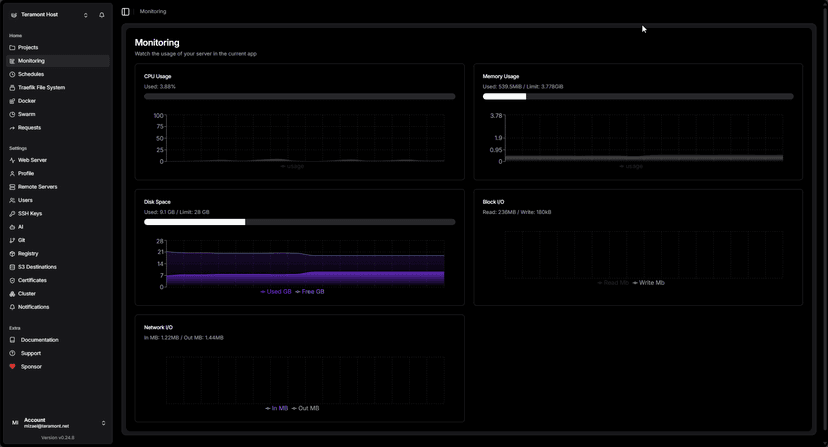Go to Remote Servers settings

click(x=37, y=187)
